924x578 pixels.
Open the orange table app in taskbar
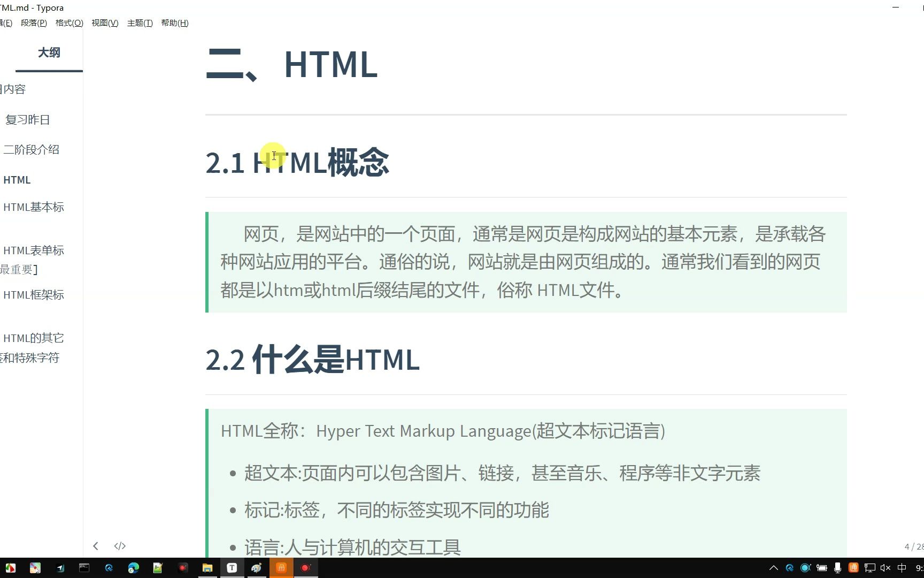coord(281,568)
